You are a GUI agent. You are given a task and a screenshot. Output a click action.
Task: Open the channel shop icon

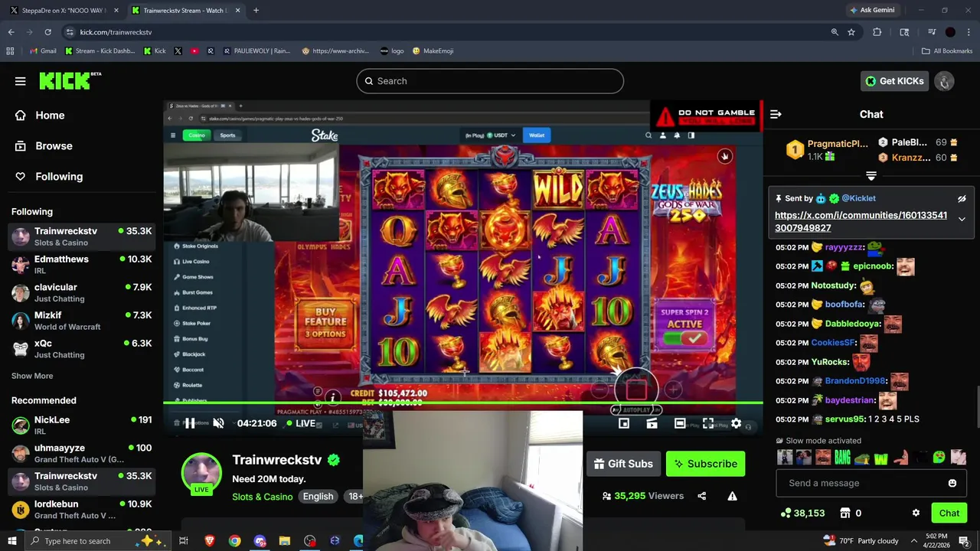845,513
